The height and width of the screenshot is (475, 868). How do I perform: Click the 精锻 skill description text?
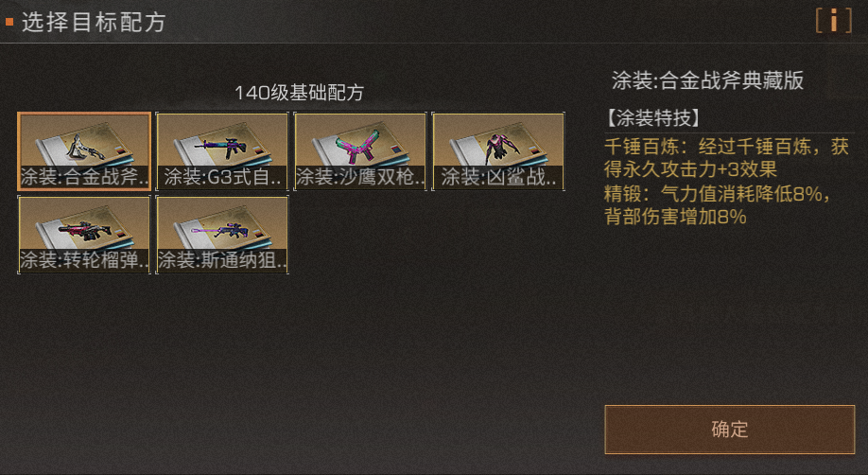[718, 205]
